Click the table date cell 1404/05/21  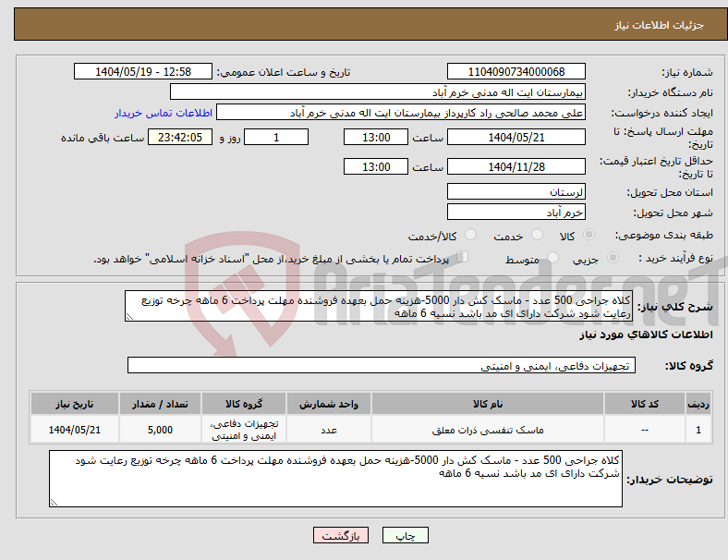[74, 430]
